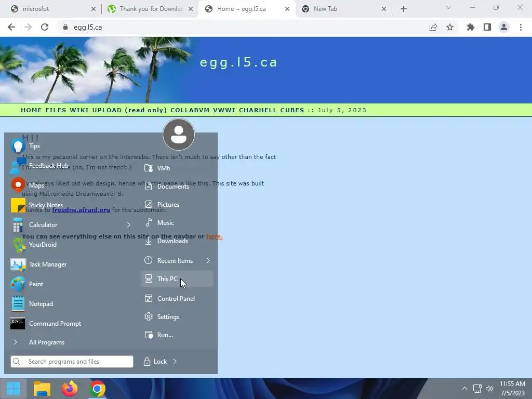Viewport: 532px width, 399px height.
Task: Click the address bar URL egg.l5.ca
Action: coord(88,27)
